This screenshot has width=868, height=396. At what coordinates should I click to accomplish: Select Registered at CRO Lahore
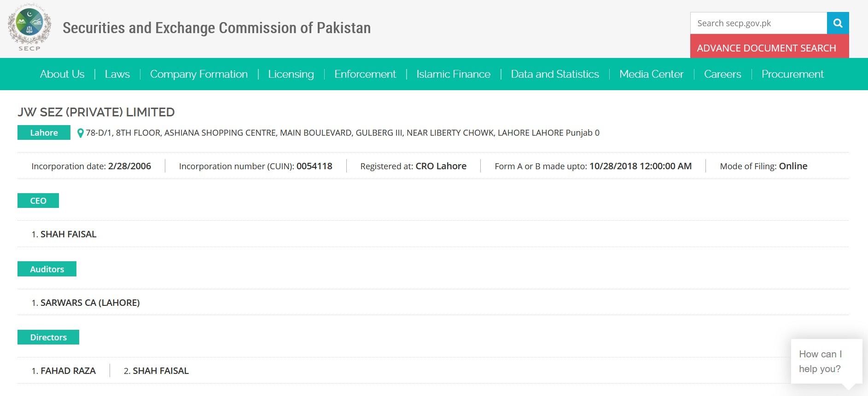(x=414, y=166)
